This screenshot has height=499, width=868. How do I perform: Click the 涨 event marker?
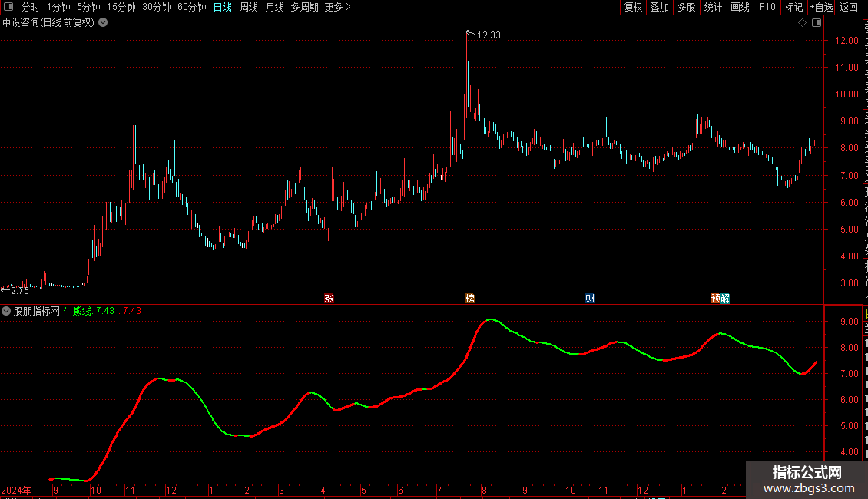(329, 298)
